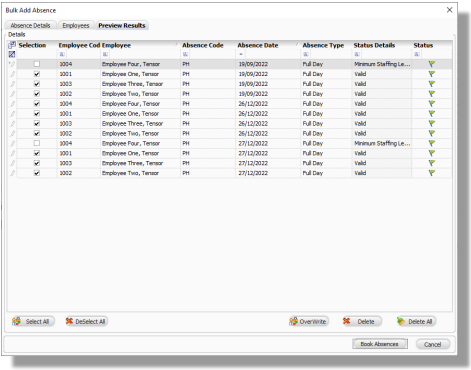Screen dimensions: 471x370
Task: Untick the checkbox for 1003 on 27/12/2022
Action: tap(37, 163)
